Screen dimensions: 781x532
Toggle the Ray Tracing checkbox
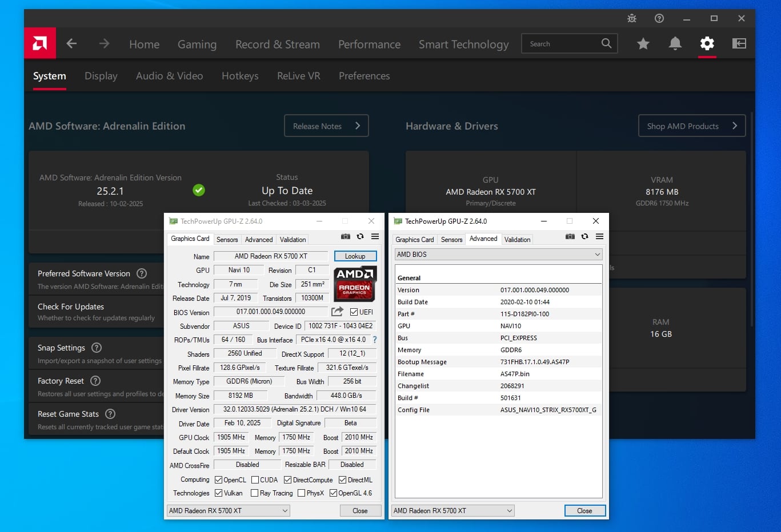tap(254, 493)
